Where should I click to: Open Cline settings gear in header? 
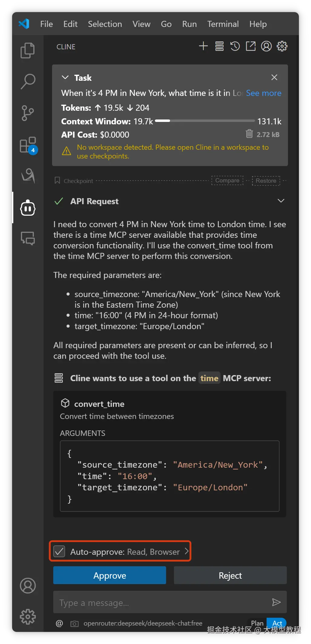pyautogui.click(x=282, y=46)
